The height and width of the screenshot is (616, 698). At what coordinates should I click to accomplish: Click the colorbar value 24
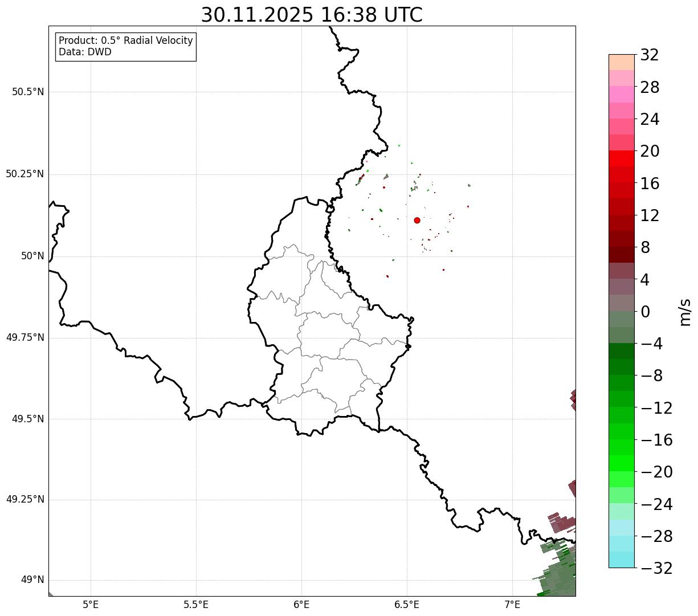point(650,120)
